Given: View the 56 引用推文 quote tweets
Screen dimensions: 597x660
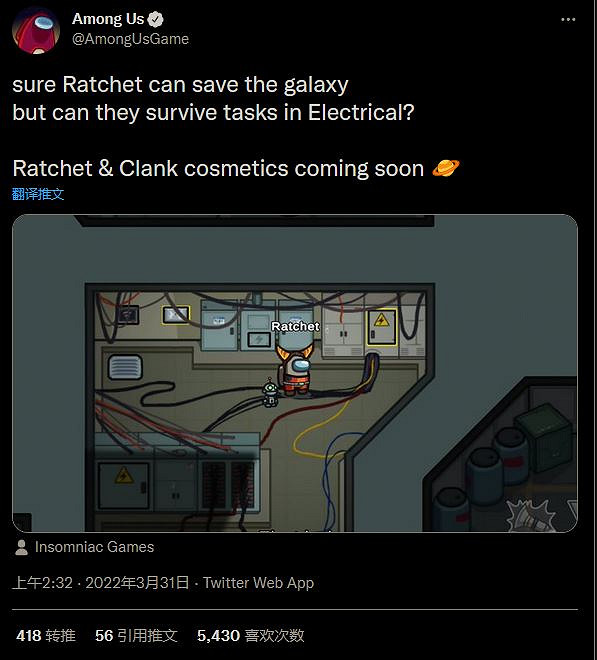Looking at the screenshot, I should tap(136, 635).
